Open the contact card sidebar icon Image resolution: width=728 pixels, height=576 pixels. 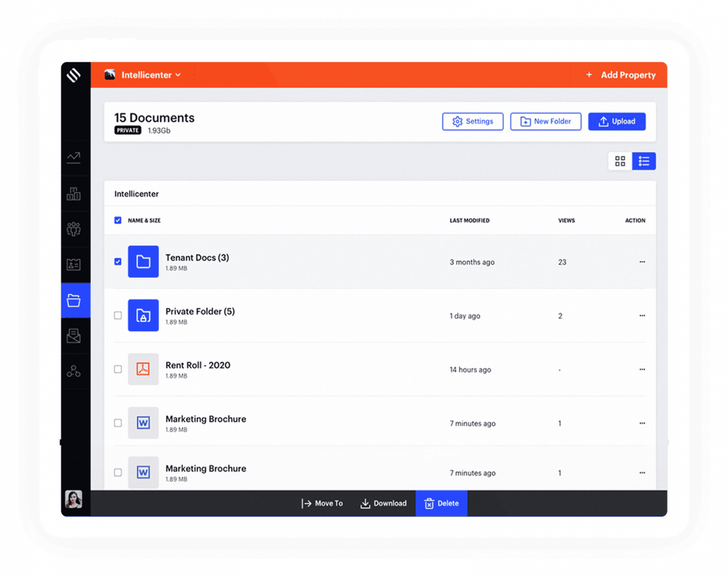(x=74, y=265)
